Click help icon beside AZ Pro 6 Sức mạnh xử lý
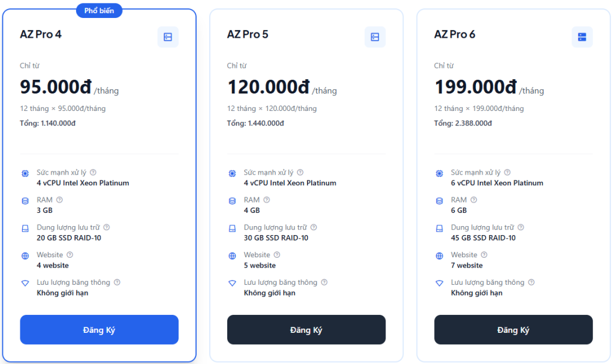This screenshot has height=364, width=614. pos(507,172)
